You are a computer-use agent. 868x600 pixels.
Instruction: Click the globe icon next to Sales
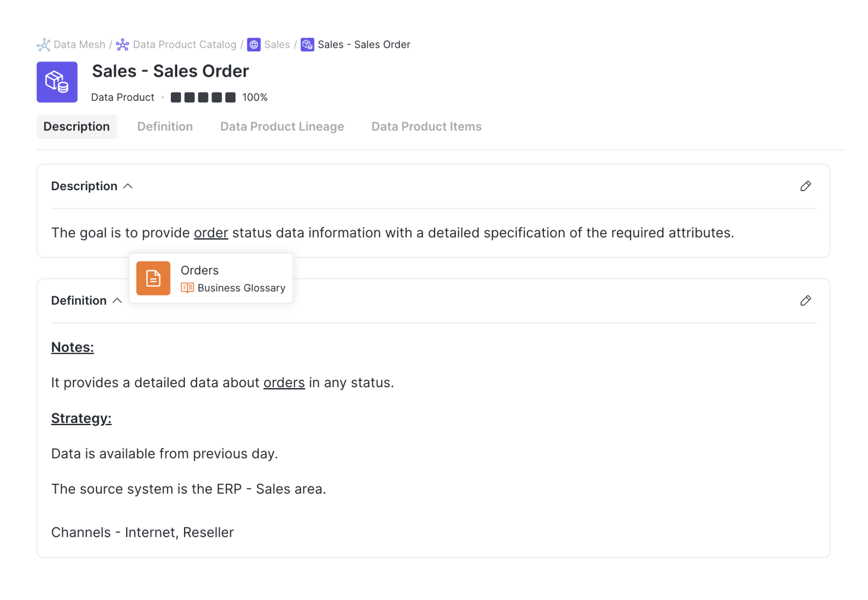point(254,44)
